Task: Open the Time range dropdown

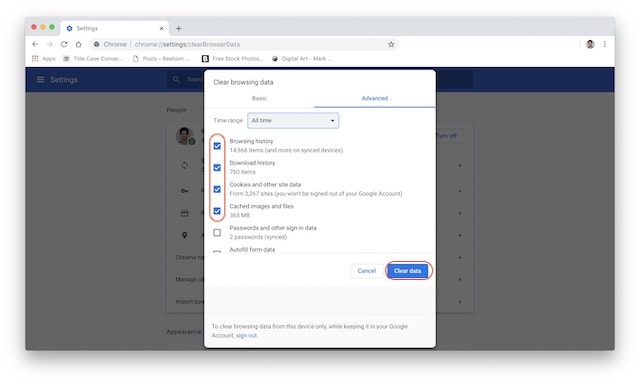Action: (x=293, y=120)
